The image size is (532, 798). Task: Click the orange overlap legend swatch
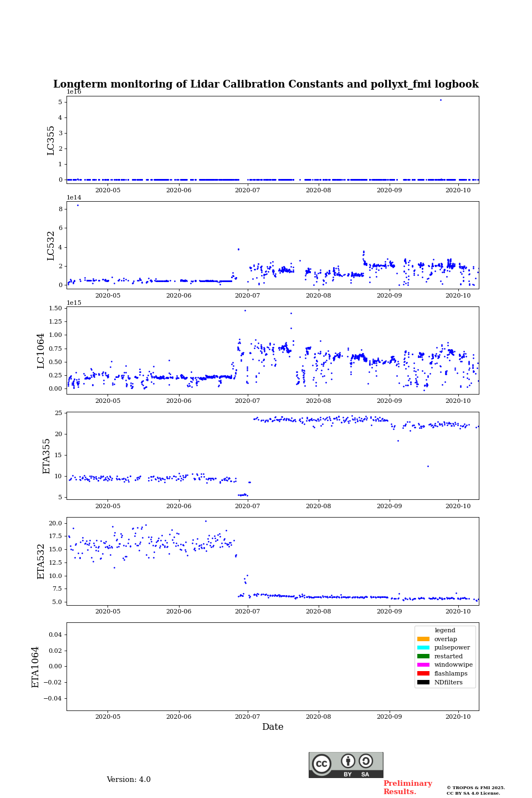pos(423,639)
